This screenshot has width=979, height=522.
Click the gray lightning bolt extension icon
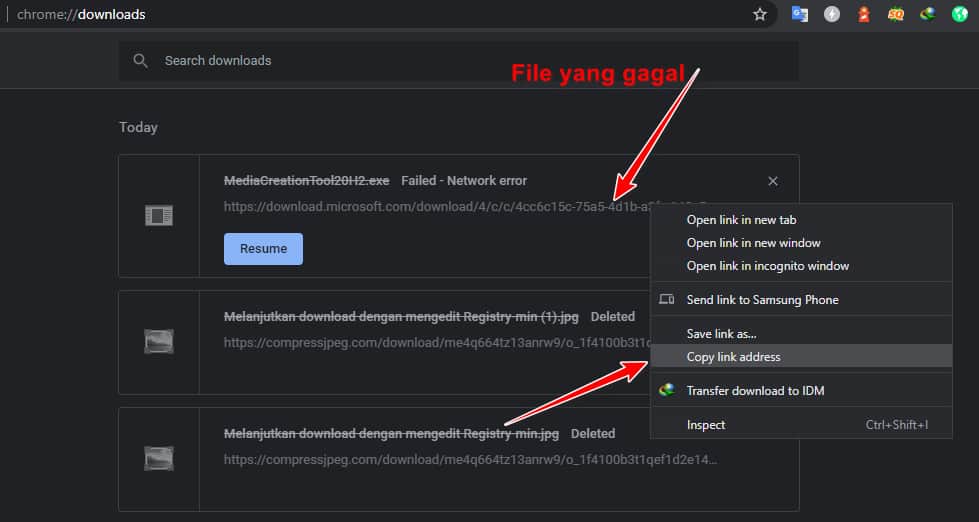tap(832, 14)
